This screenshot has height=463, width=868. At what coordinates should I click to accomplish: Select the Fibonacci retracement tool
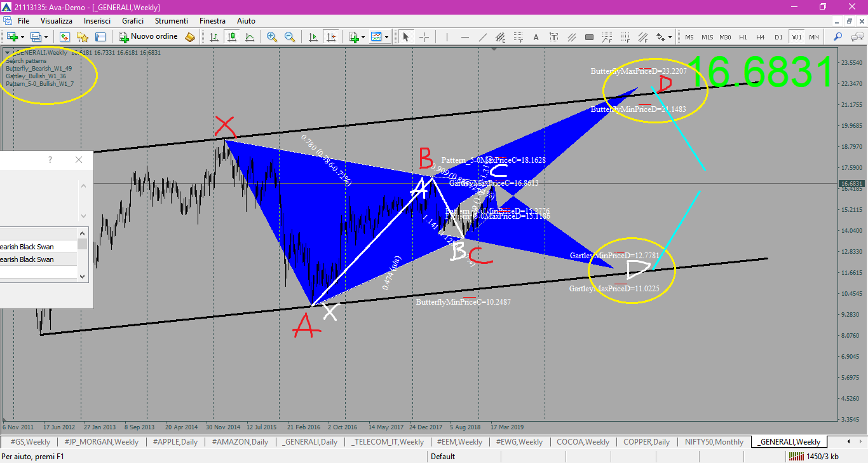click(518, 37)
